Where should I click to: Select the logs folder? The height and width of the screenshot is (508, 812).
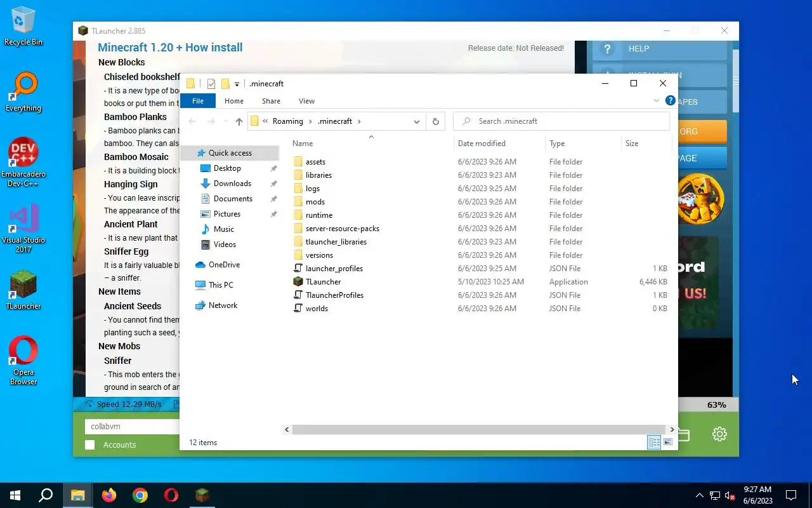coord(312,189)
